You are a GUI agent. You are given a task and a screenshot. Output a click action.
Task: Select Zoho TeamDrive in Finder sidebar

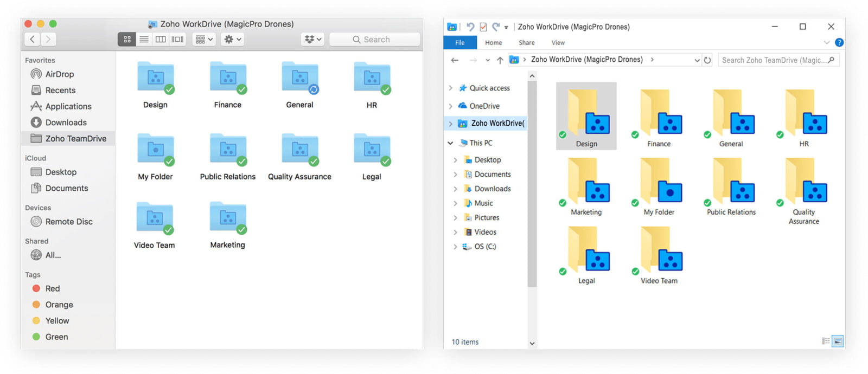coord(68,139)
